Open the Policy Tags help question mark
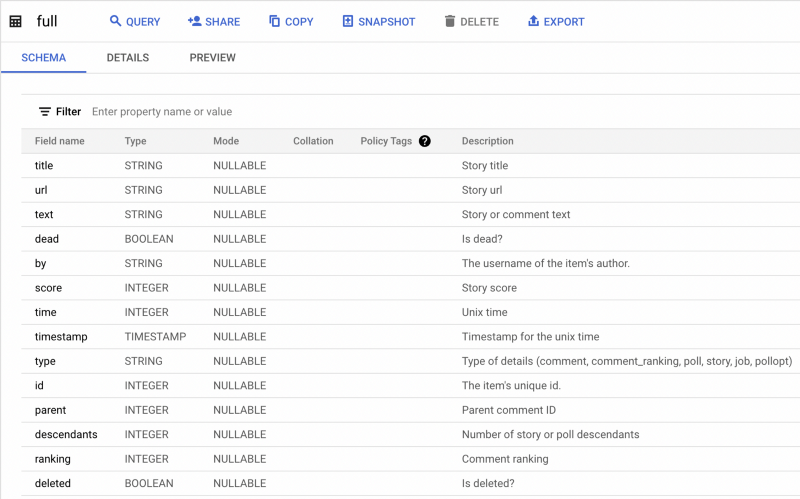This screenshot has height=499, width=800. [x=424, y=141]
